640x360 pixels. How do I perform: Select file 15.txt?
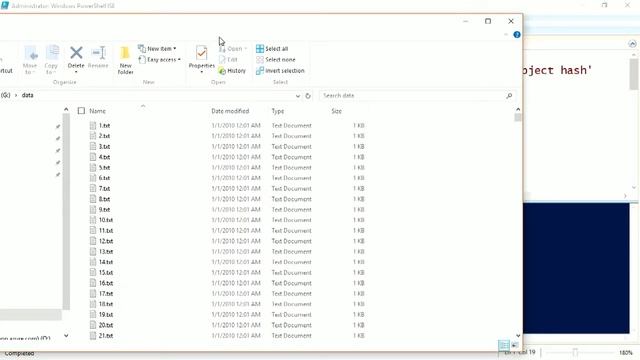tap(106, 273)
